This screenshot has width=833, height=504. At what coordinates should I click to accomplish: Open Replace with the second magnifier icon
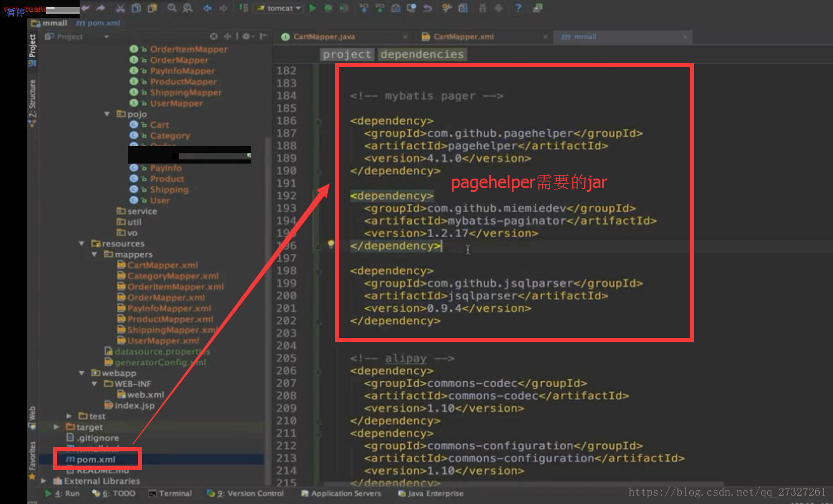188,8
